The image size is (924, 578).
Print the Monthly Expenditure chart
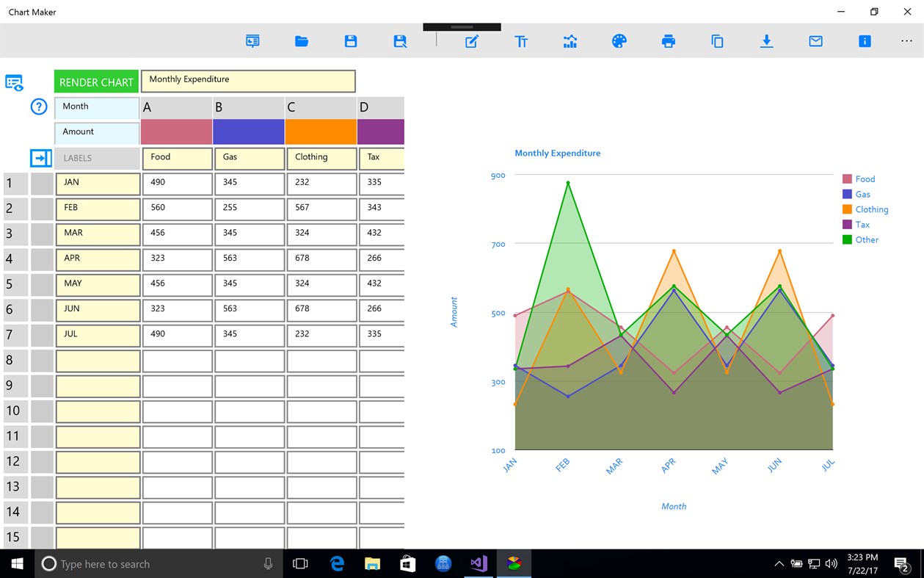(x=668, y=41)
